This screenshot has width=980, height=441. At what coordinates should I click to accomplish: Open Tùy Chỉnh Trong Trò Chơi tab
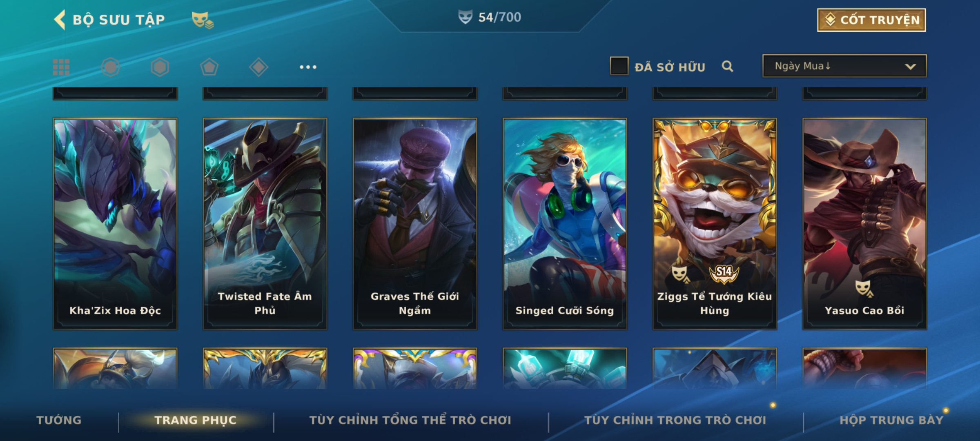[x=675, y=420]
